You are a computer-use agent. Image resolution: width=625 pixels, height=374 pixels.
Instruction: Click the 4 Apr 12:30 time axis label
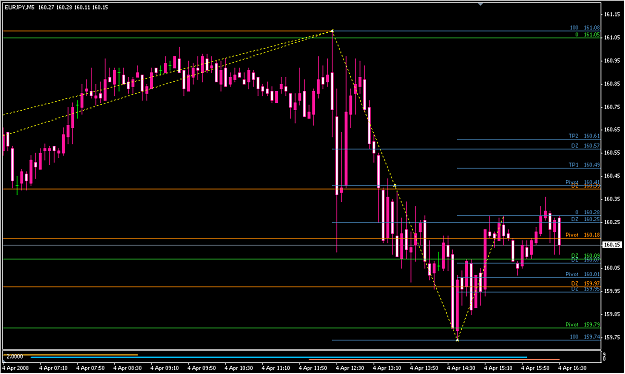point(350,368)
